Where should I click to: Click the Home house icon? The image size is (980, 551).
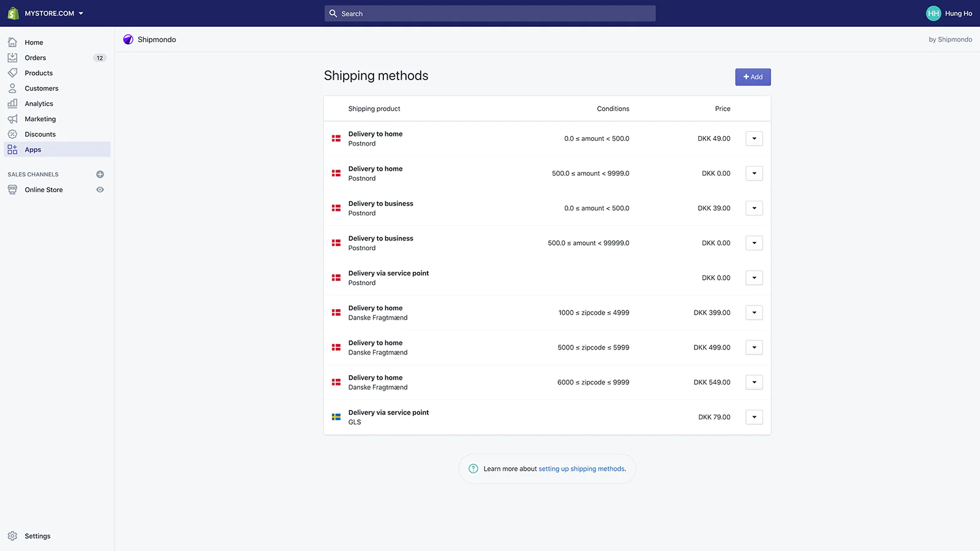point(12,42)
